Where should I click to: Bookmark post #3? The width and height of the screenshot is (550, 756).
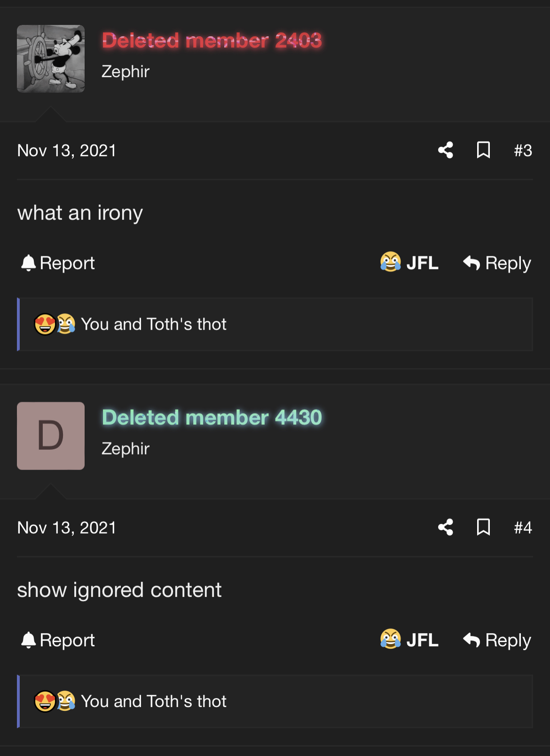pyautogui.click(x=483, y=150)
